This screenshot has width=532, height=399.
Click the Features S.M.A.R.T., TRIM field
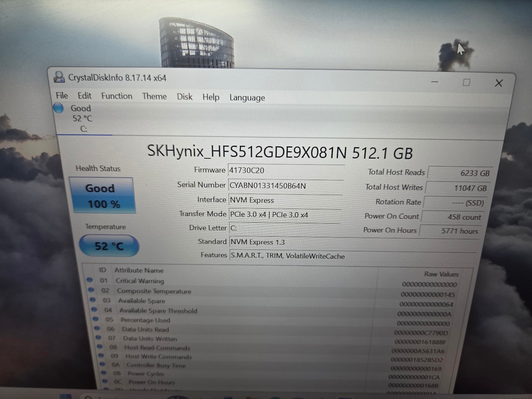point(353,256)
